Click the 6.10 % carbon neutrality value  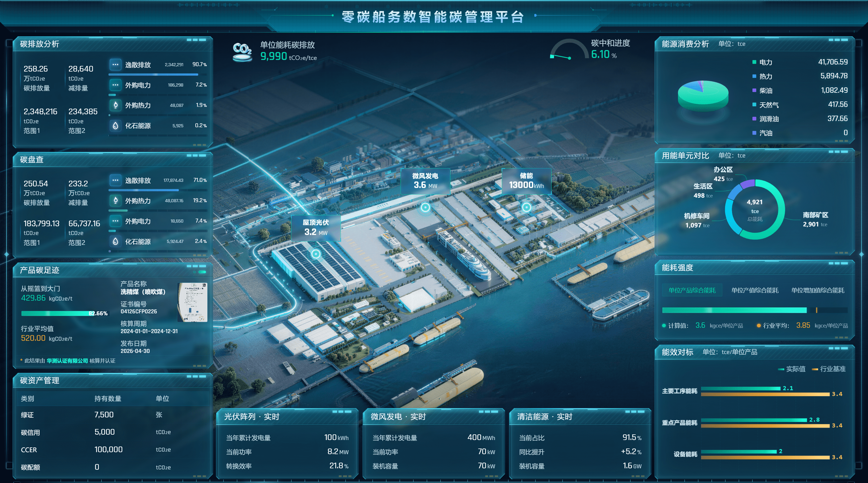pos(604,54)
